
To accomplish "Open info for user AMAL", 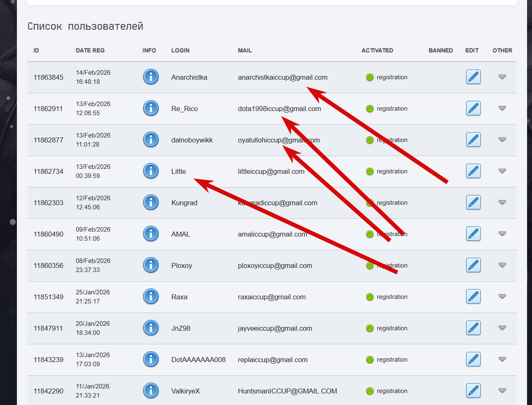I will (151, 234).
